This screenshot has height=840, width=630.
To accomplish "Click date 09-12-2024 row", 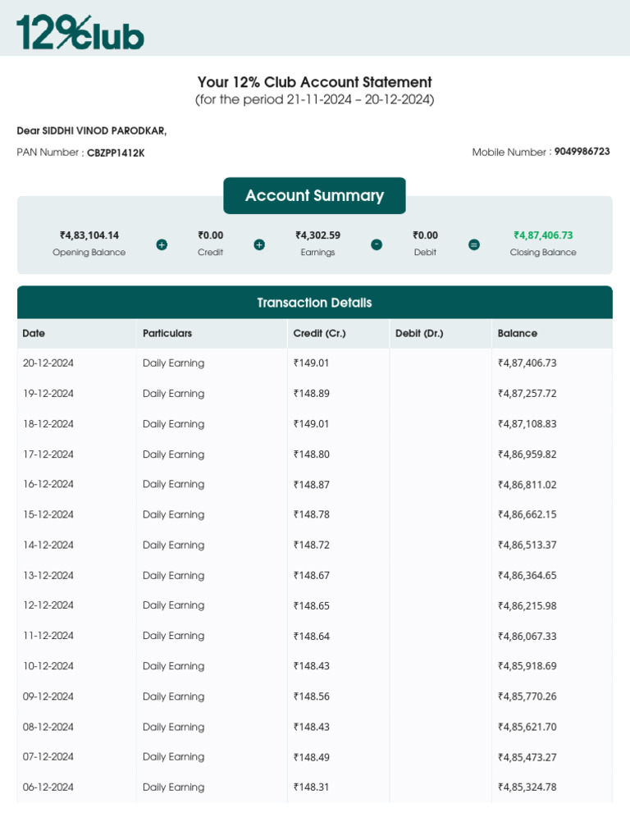I will pos(48,696).
